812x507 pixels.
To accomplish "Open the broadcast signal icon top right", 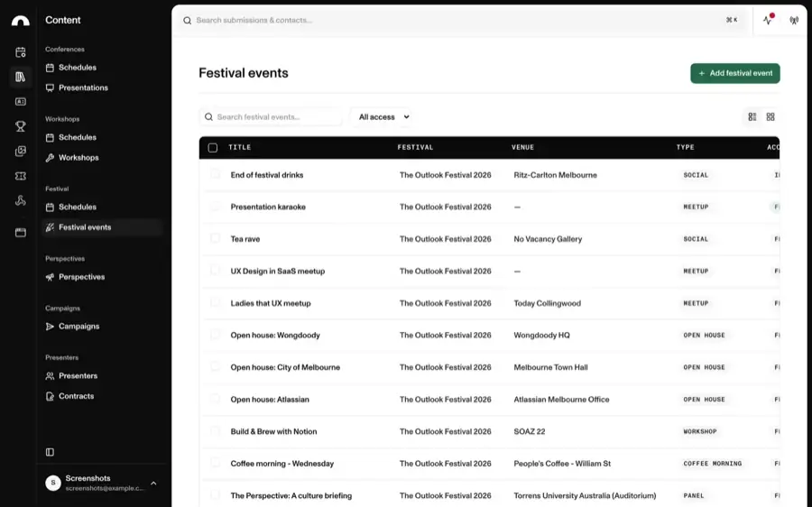I will (794, 21).
